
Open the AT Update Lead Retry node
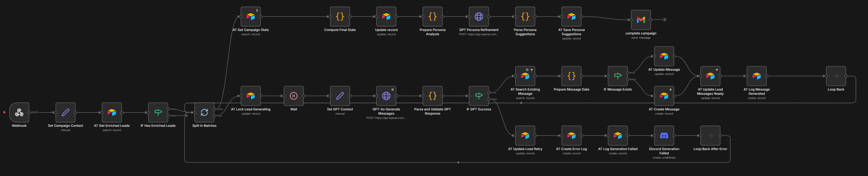[x=525, y=136]
